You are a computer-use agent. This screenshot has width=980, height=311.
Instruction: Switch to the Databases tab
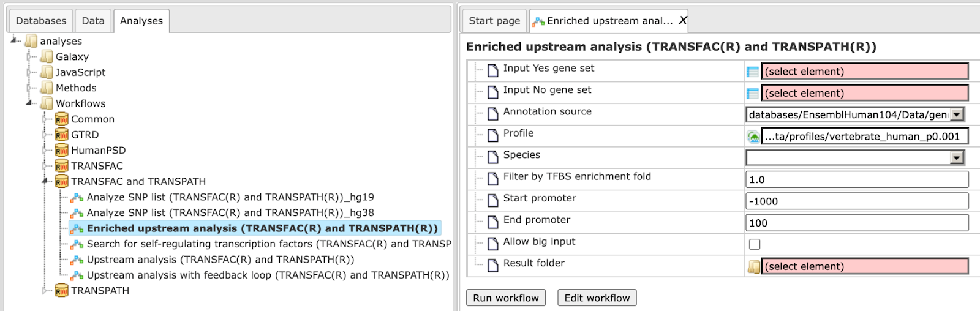[41, 21]
